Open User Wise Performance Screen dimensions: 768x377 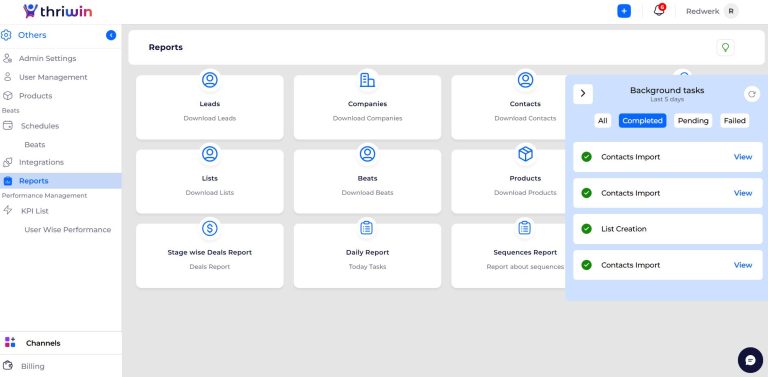(68, 229)
